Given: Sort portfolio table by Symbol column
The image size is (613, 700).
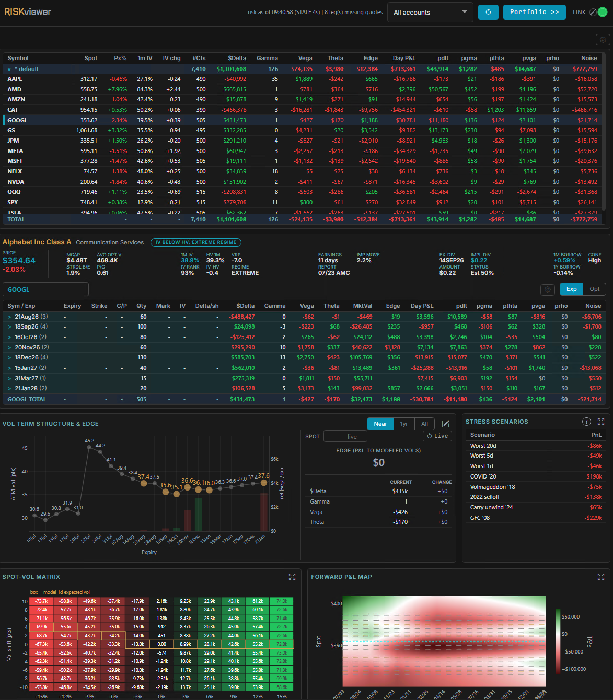Looking at the screenshot, I should click(18, 58).
